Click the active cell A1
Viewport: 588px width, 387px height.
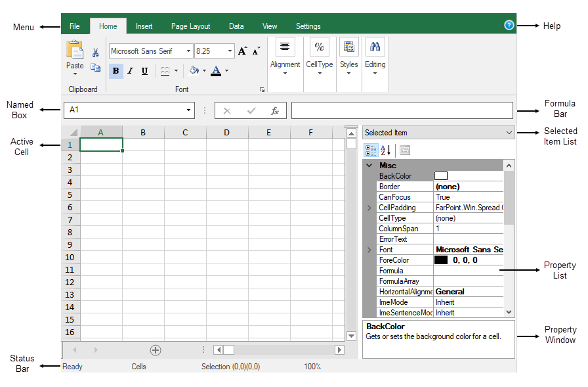[x=101, y=145]
